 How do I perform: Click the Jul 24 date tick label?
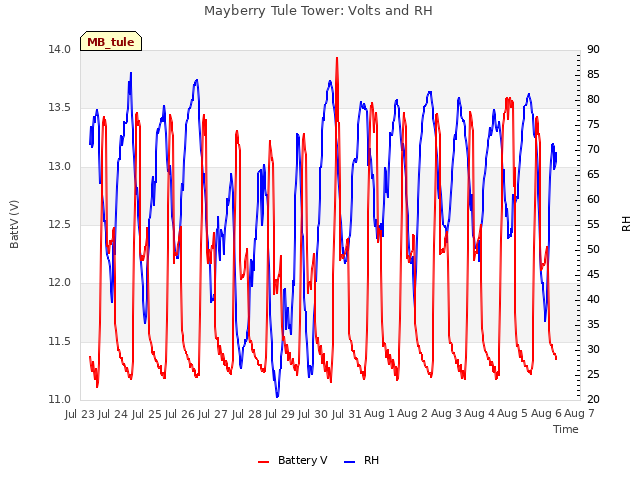point(113,414)
